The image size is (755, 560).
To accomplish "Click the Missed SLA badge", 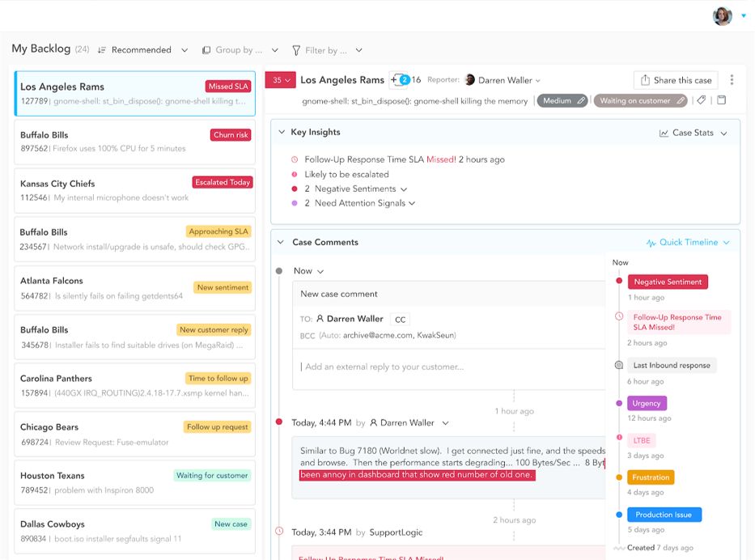I will pyautogui.click(x=228, y=87).
